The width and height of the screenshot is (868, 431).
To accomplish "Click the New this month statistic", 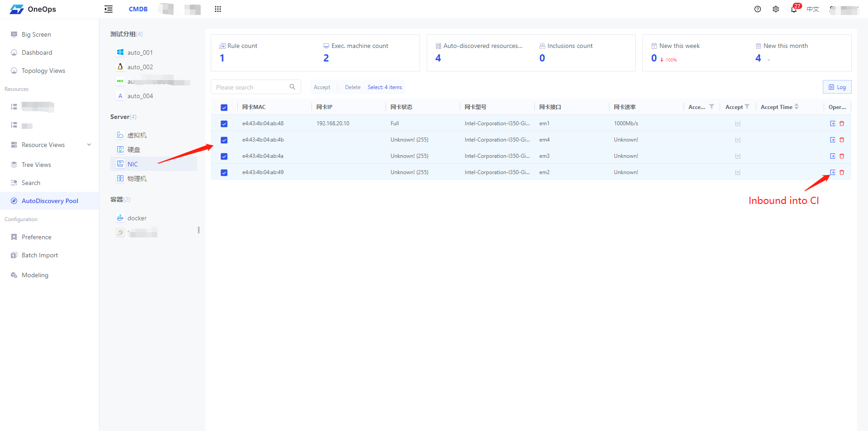I will [782, 52].
